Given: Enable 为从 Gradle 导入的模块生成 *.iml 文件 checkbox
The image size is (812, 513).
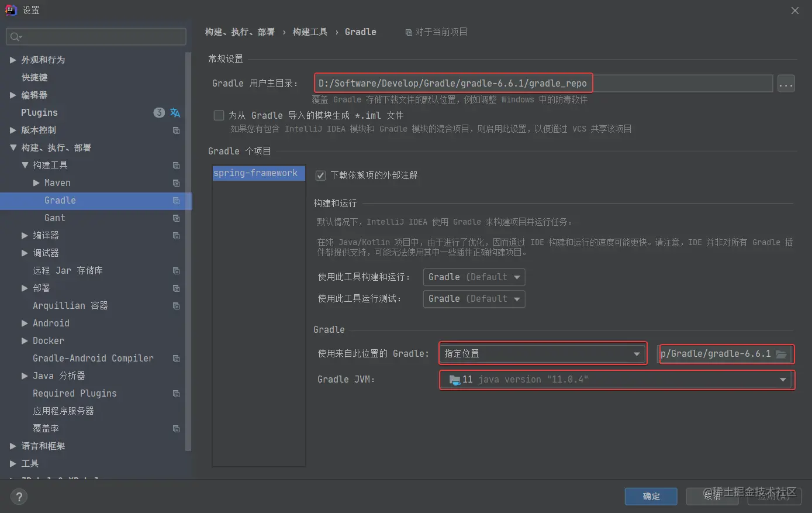Looking at the screenshot, I should [219, 115].
